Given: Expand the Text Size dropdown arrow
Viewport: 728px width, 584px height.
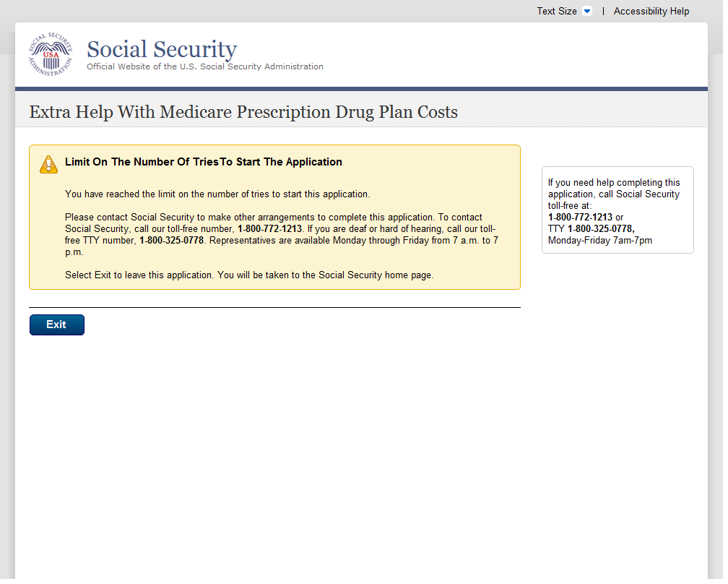Looking at the screenshot, I should [x=586, y=12].
